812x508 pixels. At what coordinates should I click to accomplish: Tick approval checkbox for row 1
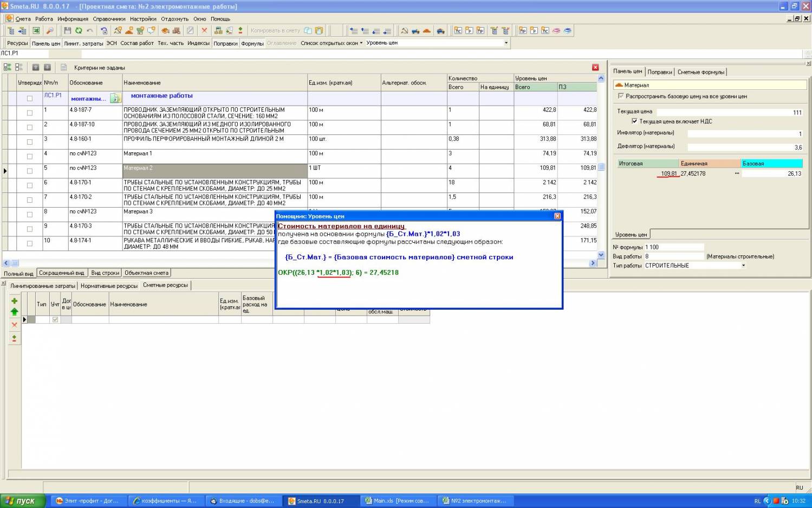30,113
